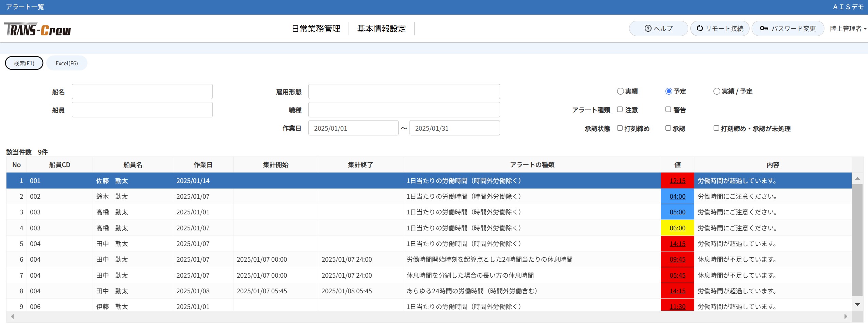Open the 雇用形態 combo field

point(404,91)
